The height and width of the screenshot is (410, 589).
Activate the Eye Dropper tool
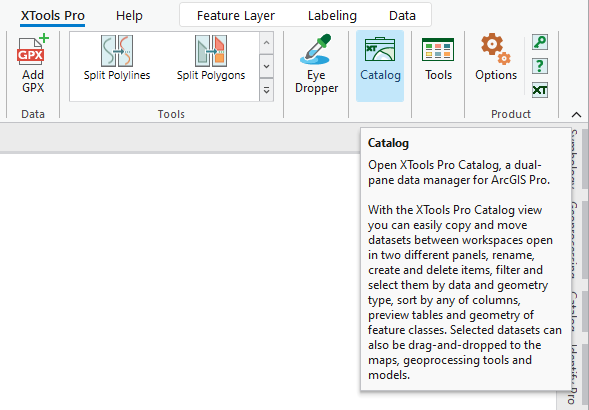coord(316,64)
